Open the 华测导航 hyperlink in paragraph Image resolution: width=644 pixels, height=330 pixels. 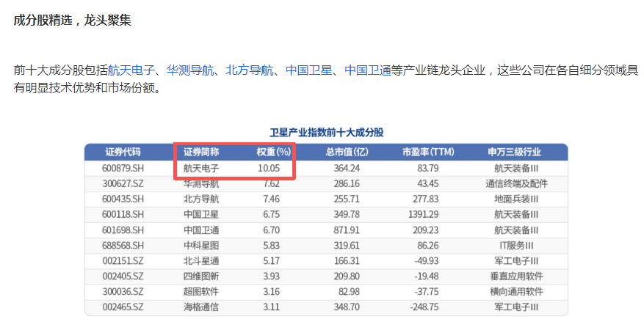pyautogui.click(x=190, y=70)
